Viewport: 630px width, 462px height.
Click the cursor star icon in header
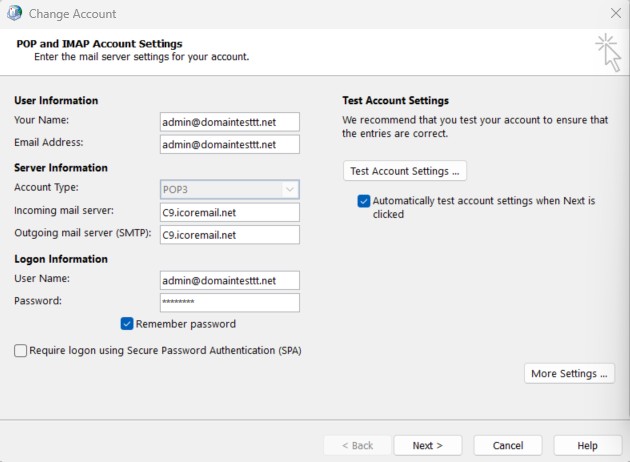(606, 51)
